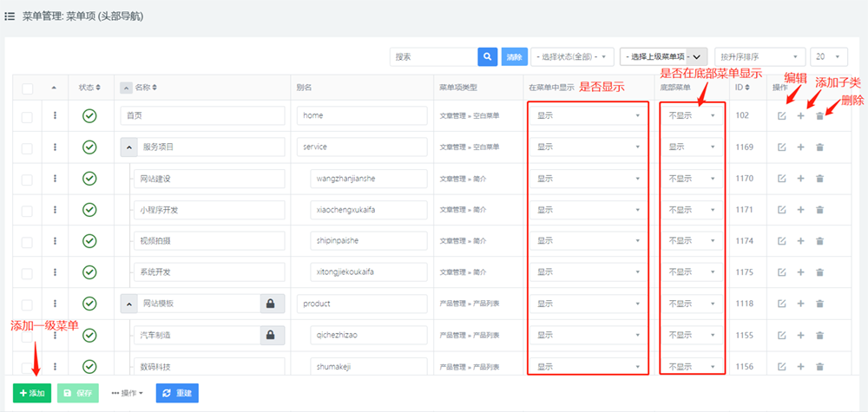This screenshot has height=412, width=868.
Task: Click the lock icon on 网站模板 row
Action: pos(270,304)
